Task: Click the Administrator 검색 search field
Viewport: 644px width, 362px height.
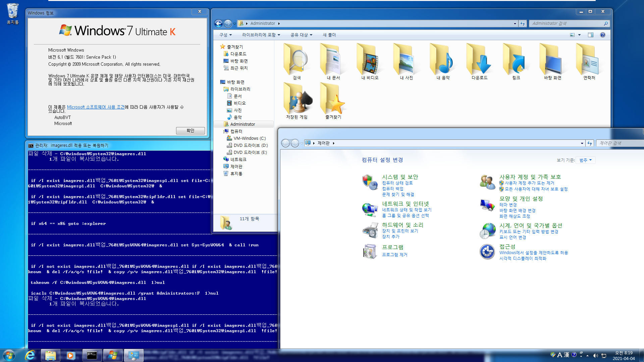Action: (x=569, y=23)
